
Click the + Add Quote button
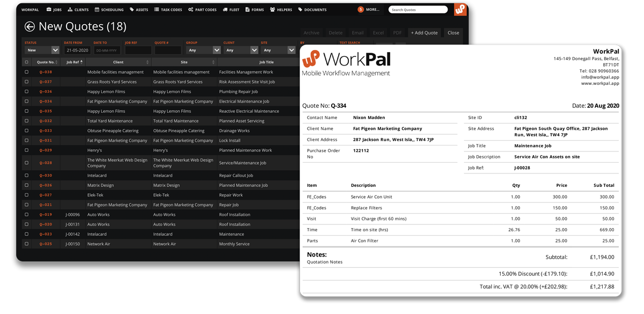425,33
